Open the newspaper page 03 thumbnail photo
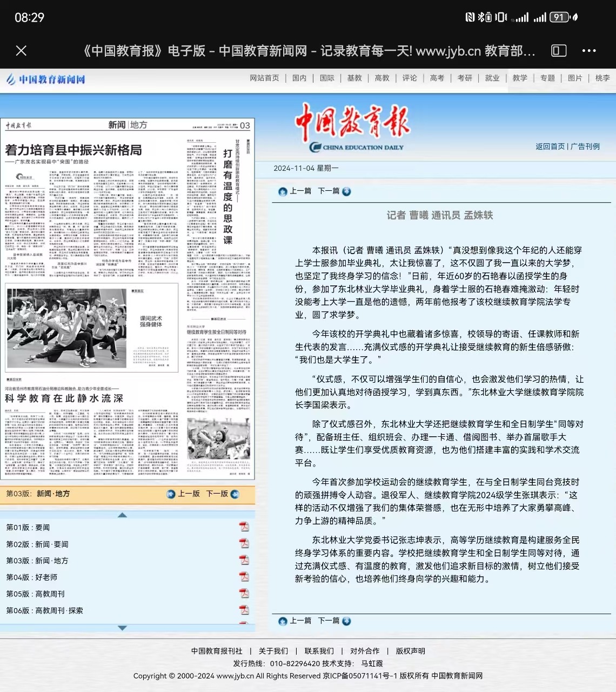This screenshot has height=692, width=616. click(x=66, y=327)
